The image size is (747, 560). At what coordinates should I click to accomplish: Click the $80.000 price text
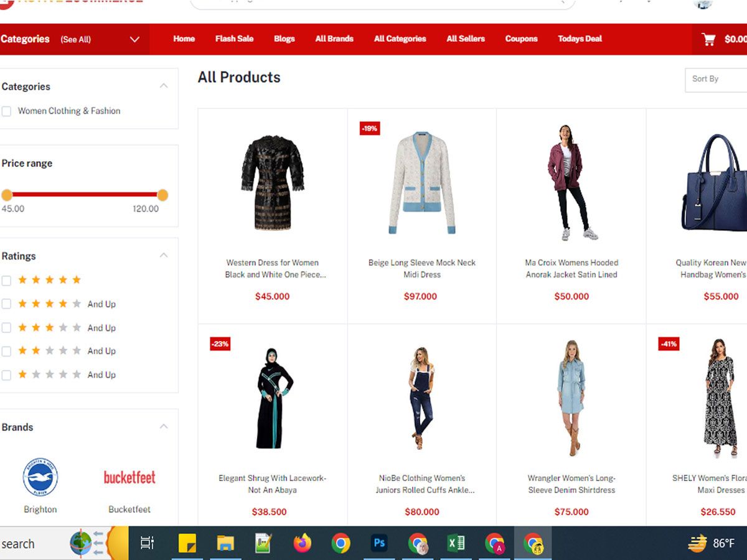tap(422, 512)
